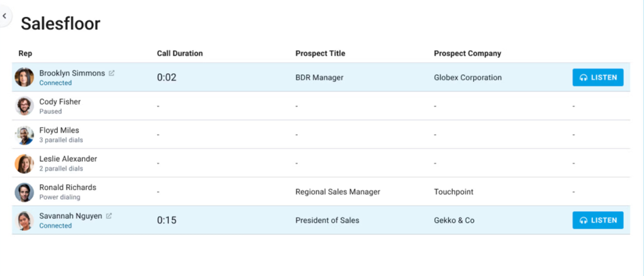644x276 pixels.
Task: Click the Prospect Company column header
Action: point(467,53)
